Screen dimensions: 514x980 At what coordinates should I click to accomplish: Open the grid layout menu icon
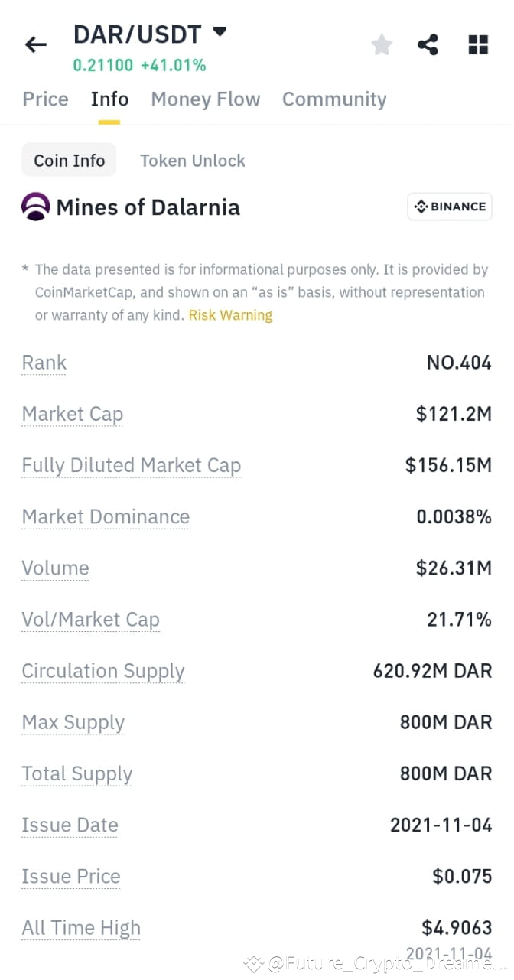coord(477,44)
